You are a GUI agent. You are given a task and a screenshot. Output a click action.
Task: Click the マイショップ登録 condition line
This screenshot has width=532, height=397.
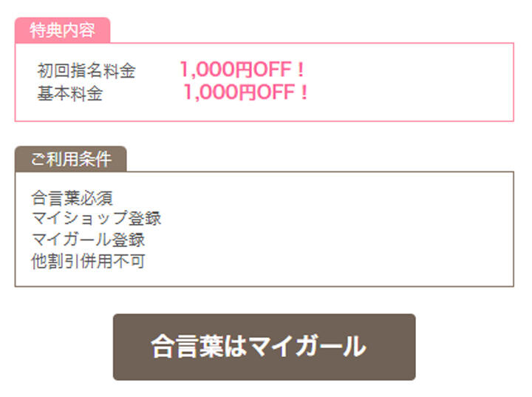97,219
